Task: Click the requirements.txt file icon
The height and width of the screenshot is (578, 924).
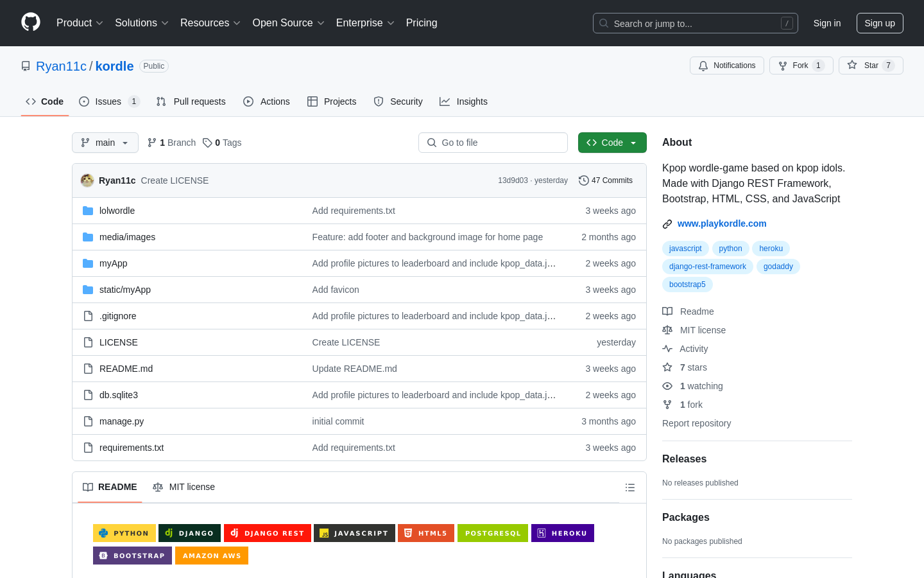Action: (x=88, y=448)
